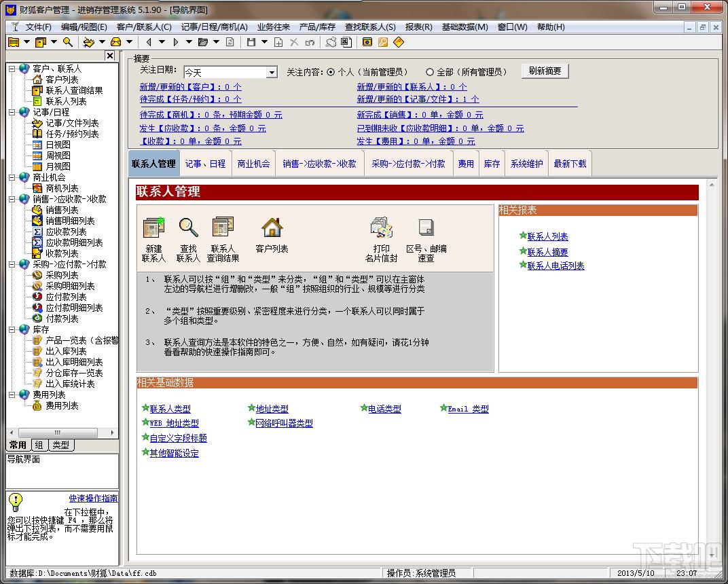Open the 关注日期 dropdown

click(x=272, y=73)
